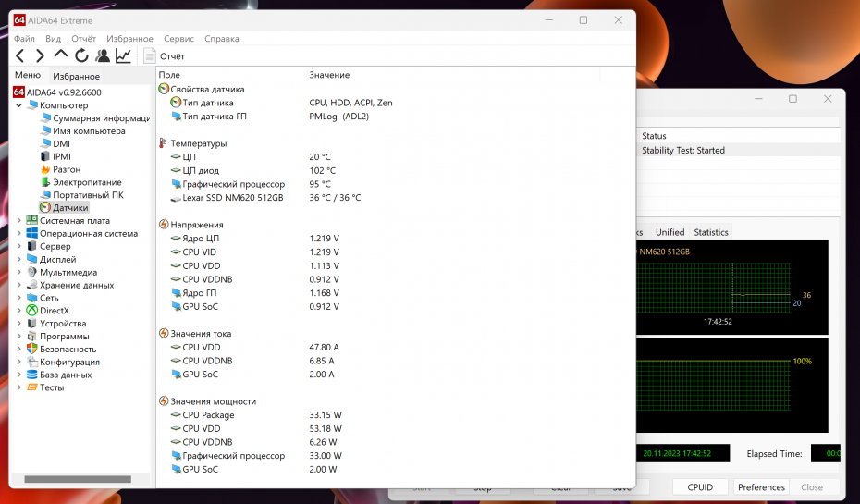860x504 pixels.
Task: Click the tree panel horizontal scrollbar
Action: point(77,480)
